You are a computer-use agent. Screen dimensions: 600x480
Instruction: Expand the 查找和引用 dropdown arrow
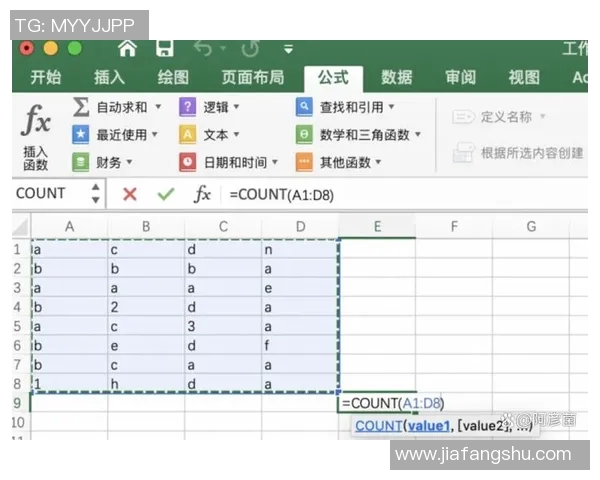click(x=391, y=106)
